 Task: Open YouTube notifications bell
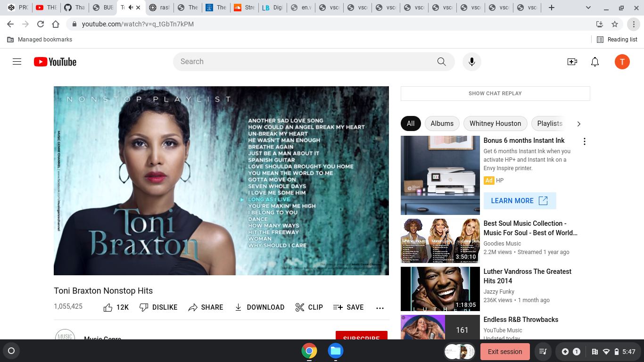[x=595, y=62]
